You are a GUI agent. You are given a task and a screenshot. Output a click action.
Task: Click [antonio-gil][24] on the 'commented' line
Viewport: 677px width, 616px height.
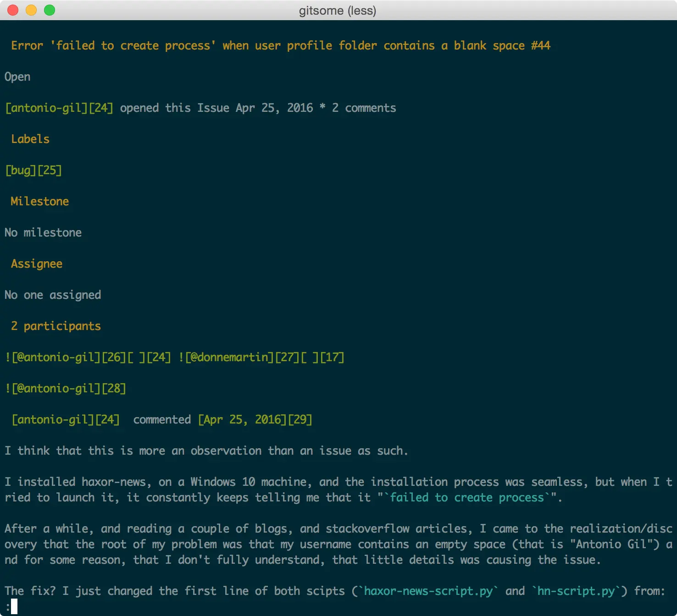point(66,420)
